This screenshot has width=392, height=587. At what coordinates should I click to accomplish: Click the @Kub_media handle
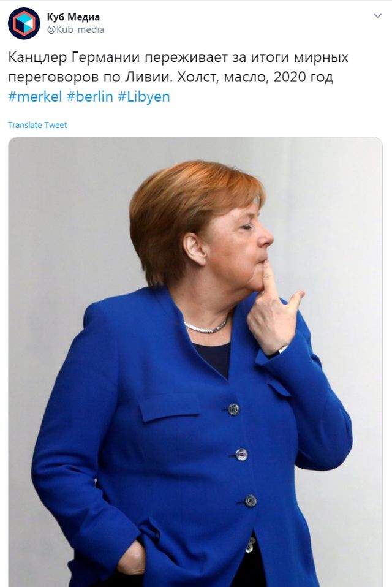(x=75, y=30)
